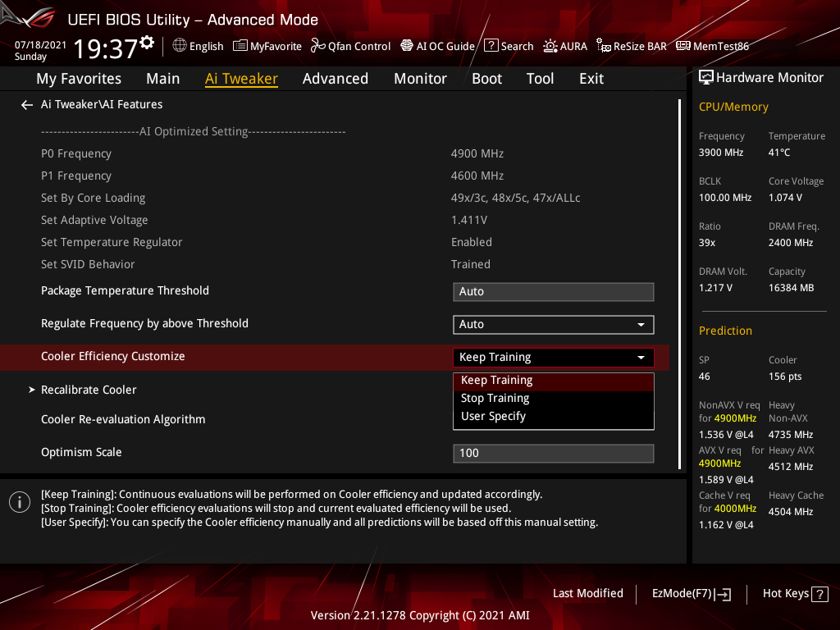Open Hot Keys help with the question mark

(822, 593)
